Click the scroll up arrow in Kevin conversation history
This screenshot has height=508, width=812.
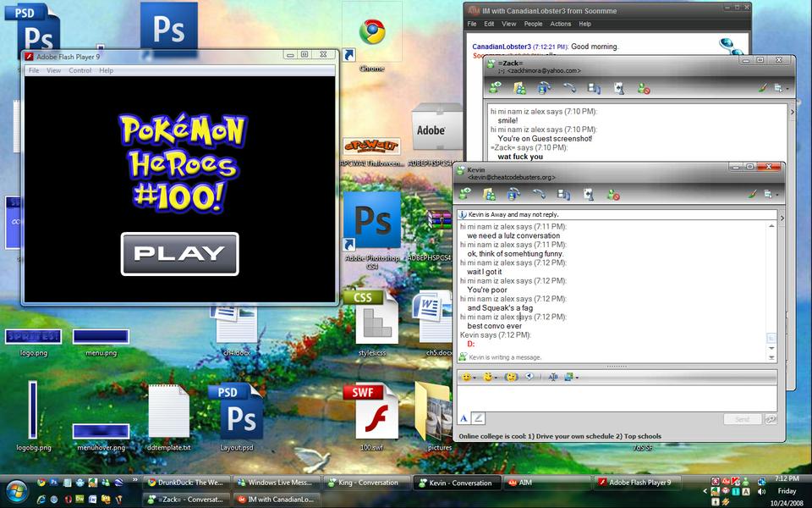[x=771, y=227]
